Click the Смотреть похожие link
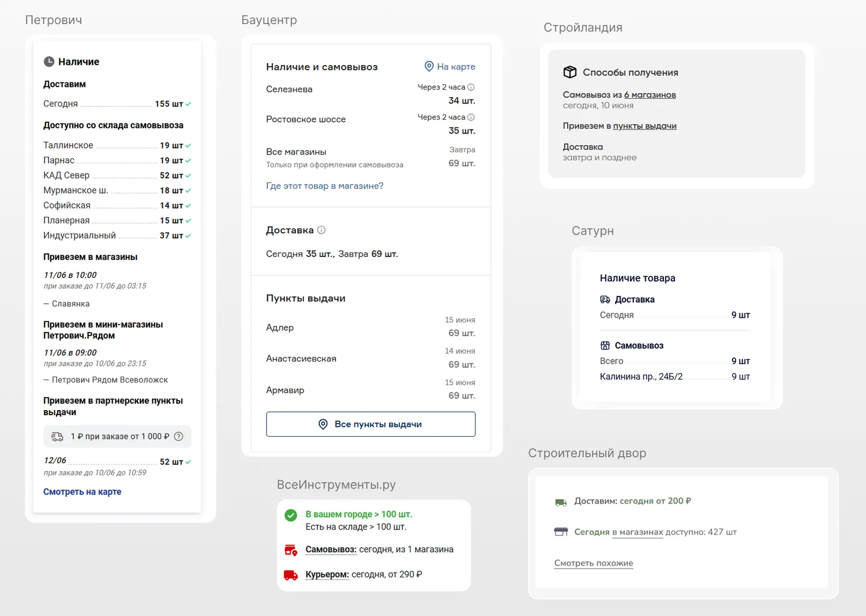 pyautogui.click(x=594, y=563)
